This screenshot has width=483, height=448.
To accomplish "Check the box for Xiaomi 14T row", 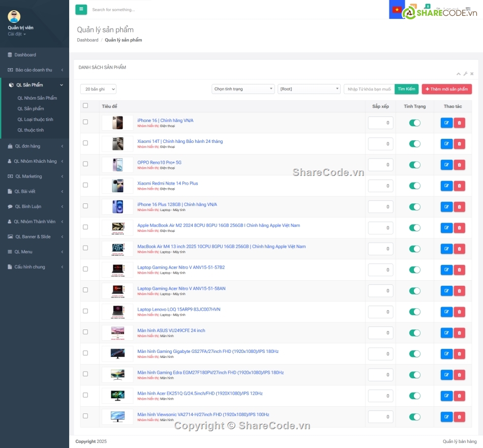I will pyautogui.click(x=85, y=143).
